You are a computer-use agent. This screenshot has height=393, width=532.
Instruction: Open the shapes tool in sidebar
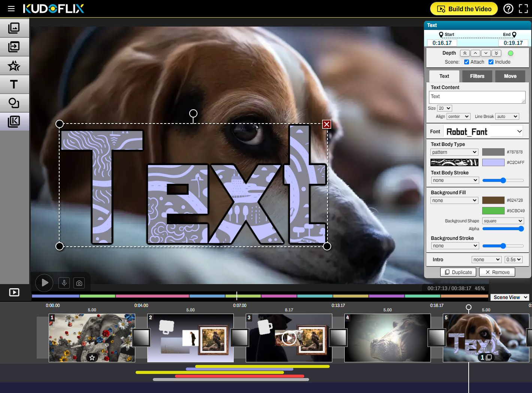[x=14, y=103]
